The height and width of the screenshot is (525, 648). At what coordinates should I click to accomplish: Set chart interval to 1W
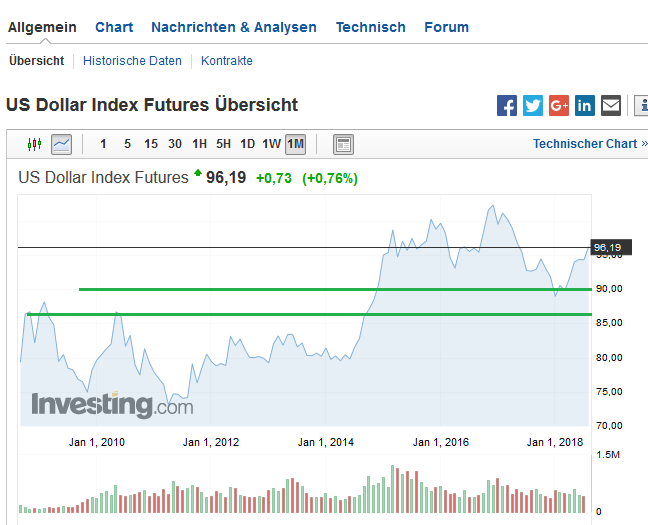point(271,144)
